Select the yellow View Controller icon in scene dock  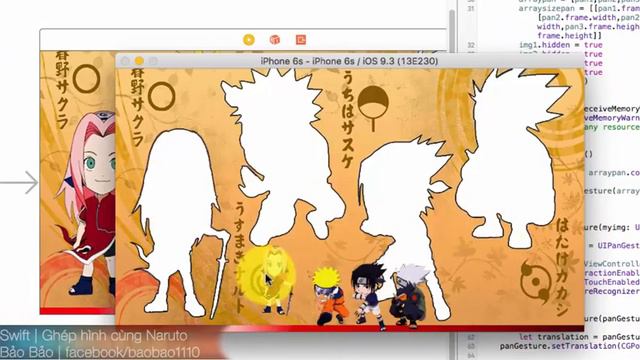point(249,40)
